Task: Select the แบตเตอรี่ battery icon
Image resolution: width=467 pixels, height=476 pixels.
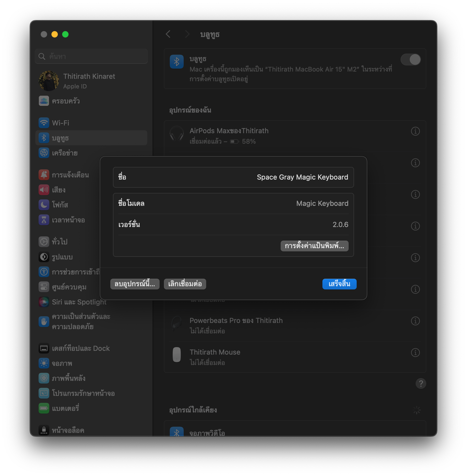Action: pos(44,408)
